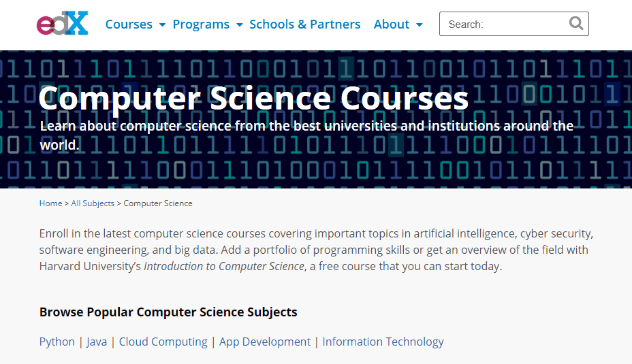
Task: Click the Computer Science breadcrumb text
Action: (x=158, y=203)
